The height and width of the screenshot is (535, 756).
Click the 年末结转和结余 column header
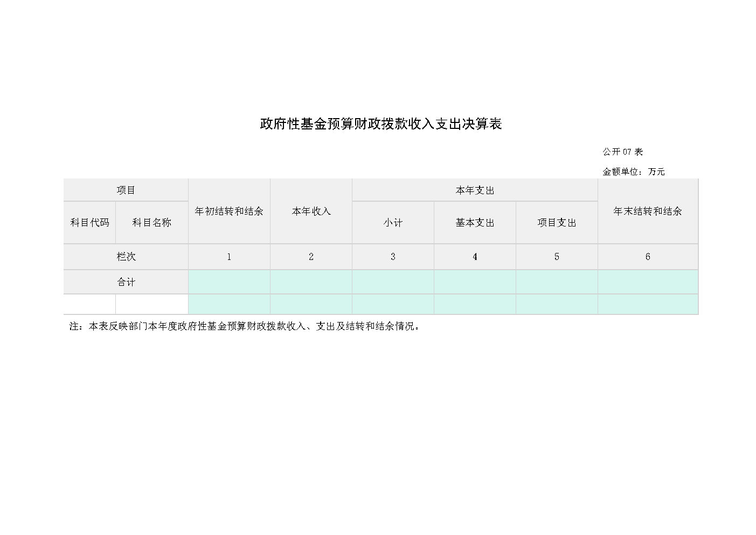coord(647,211)
